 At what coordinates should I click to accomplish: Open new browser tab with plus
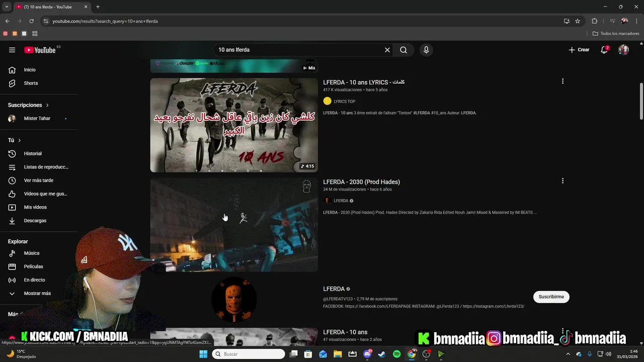[x=98, y=7]
